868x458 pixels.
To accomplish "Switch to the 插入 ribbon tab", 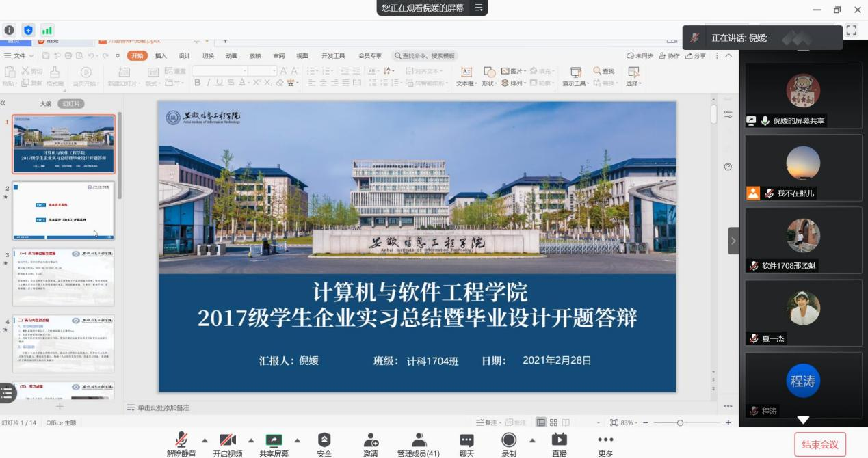I will pos(160,56).
